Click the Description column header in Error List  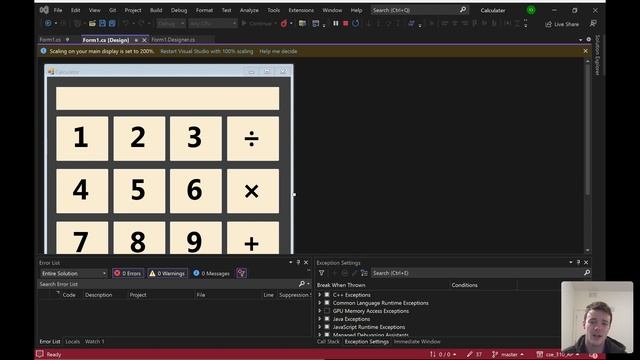(98, 295)
